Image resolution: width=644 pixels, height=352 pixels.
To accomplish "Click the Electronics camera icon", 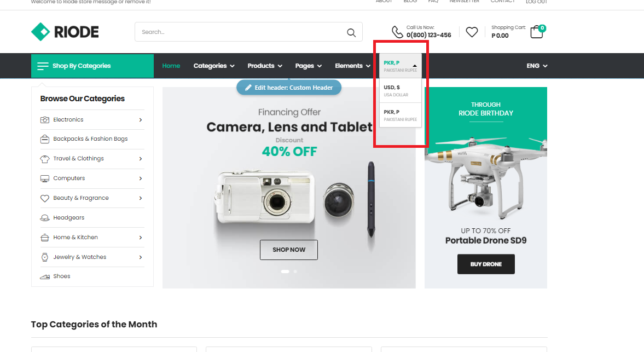I will [x=45, y=119].
